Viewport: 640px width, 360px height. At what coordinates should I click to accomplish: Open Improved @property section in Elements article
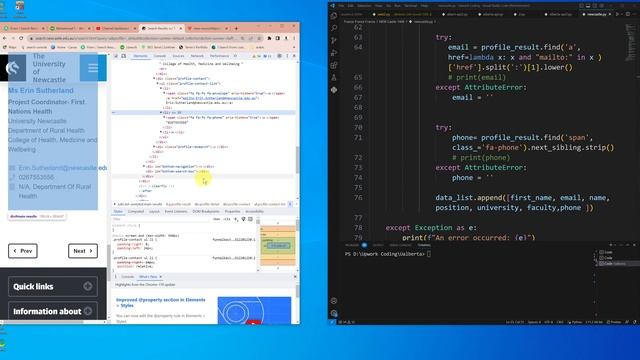[161, 302]
